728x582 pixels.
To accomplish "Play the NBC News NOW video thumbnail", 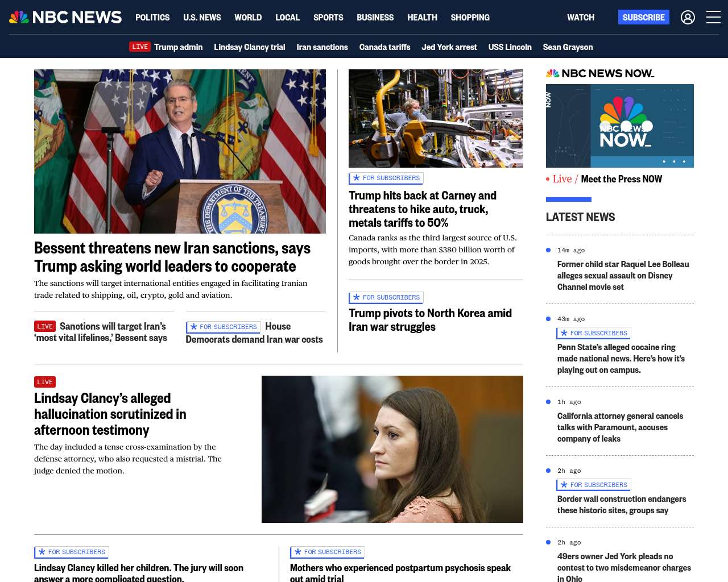I will 620,126.
